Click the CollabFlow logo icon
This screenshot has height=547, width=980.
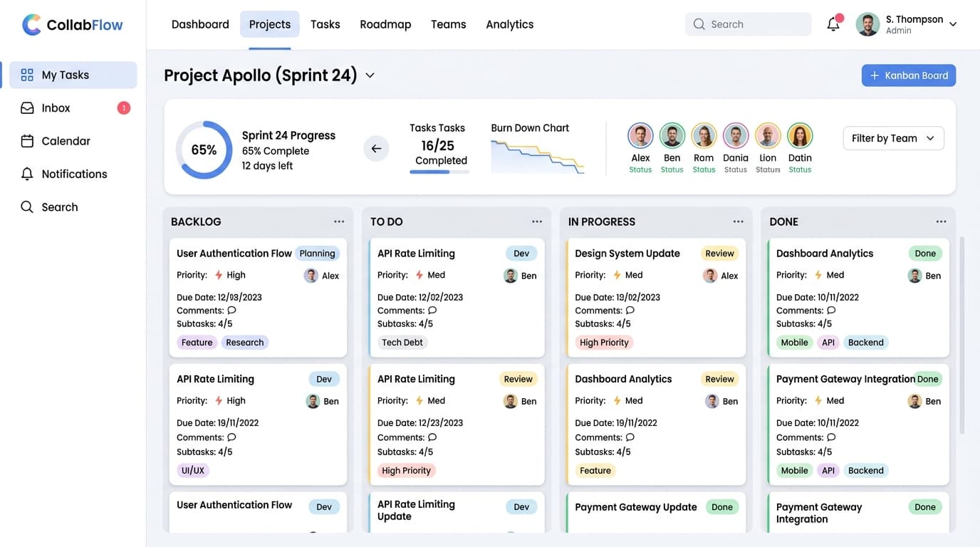tap(31, 25)
